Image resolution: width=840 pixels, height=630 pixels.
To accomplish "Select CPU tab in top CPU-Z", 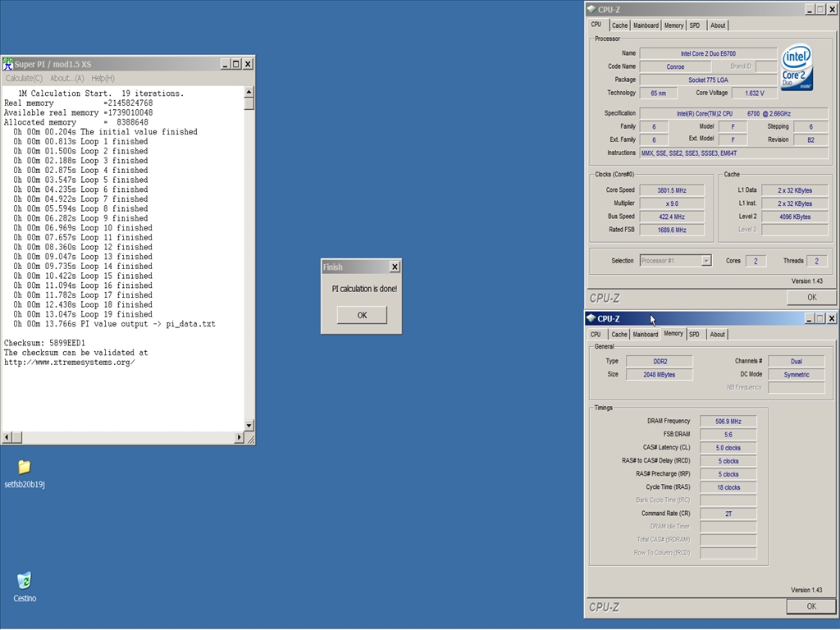I will point(596,25).
